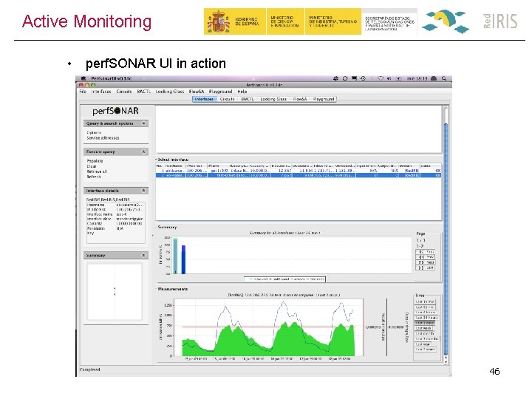Click the Time Machine clock icon
This screenshot has height=399, width=532.
click(x=363, y=78)
